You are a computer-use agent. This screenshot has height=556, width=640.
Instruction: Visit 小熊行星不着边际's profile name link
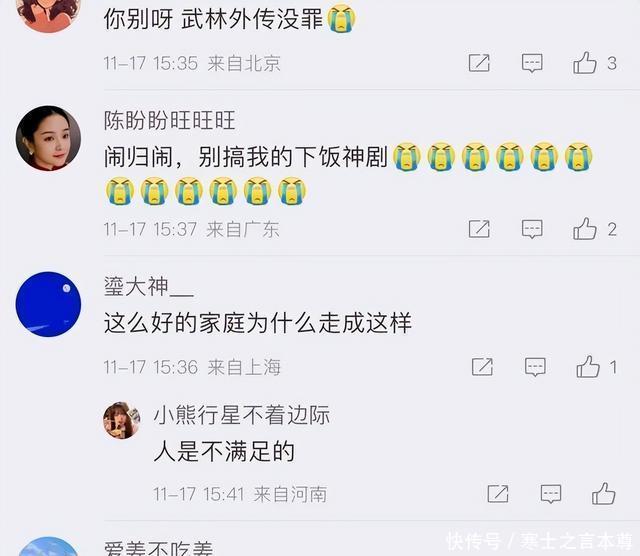pos(242,415)
